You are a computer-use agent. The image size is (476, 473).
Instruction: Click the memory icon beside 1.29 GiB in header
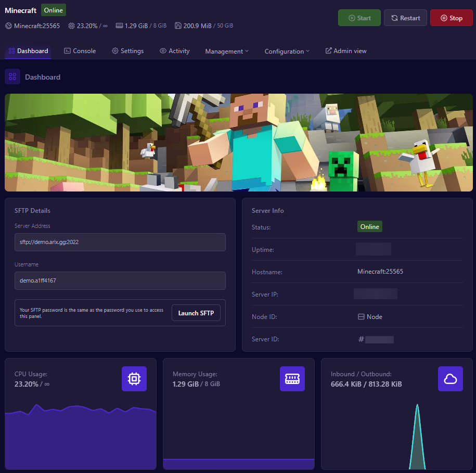coord(119,25)
